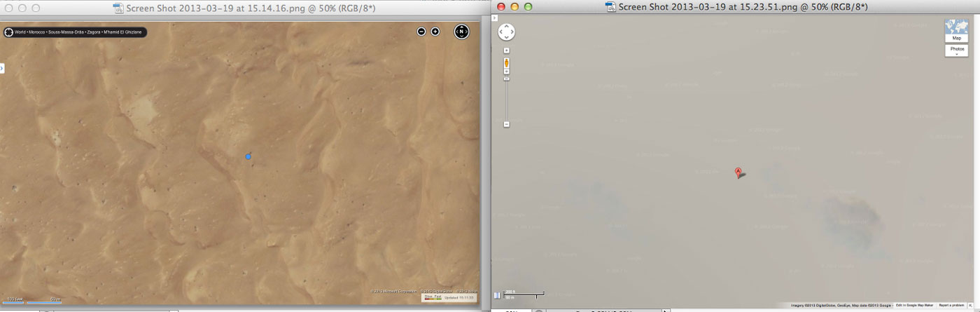Click the Street View pegman icon
Viewport: 980px width, 312px height.
click(x=506, y=65)
